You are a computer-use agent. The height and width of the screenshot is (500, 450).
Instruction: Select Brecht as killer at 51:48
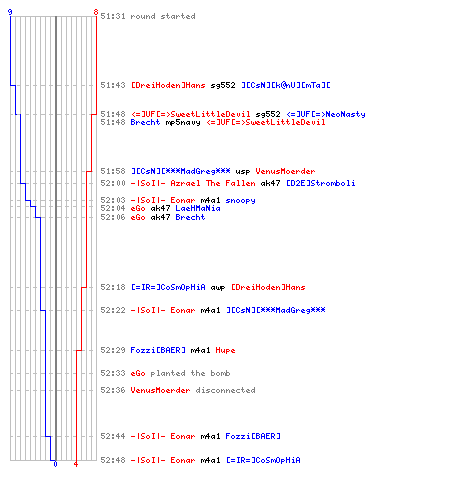point(145,122)
